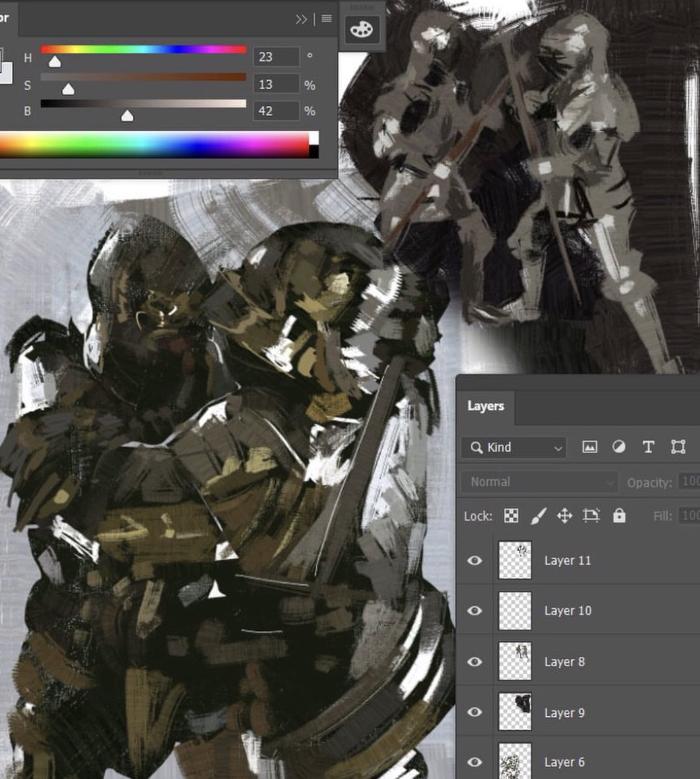Lock image pixels brush icon
The height and width of the screenshot is (779, 700).
(538, 516)
